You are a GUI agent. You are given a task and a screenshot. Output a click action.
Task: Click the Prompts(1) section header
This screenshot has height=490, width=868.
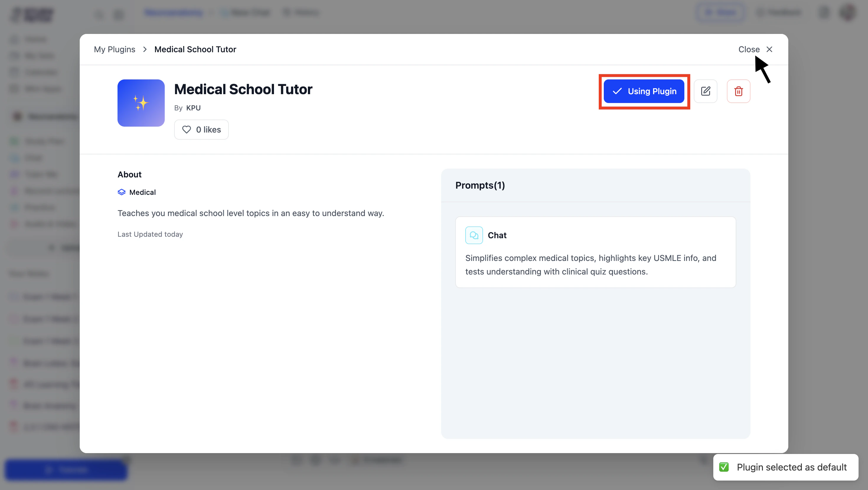click(480, 185)
